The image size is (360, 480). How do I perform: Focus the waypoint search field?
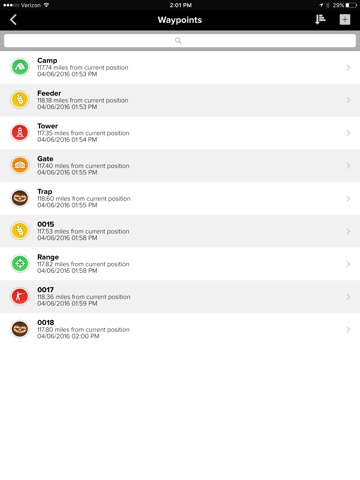pos(180,41)
